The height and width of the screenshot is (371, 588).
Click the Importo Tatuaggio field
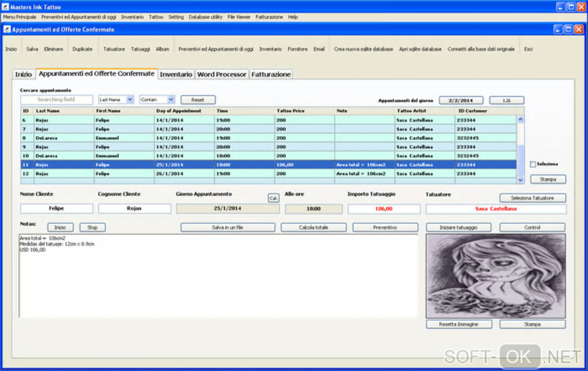384,209
